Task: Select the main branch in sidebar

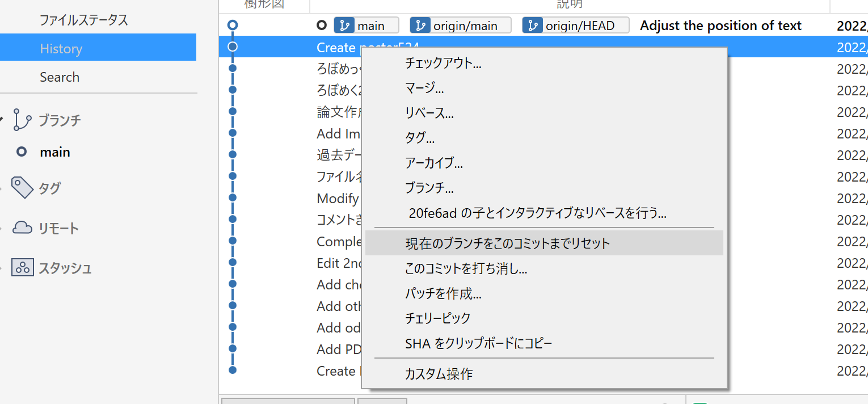Action: 55,152
